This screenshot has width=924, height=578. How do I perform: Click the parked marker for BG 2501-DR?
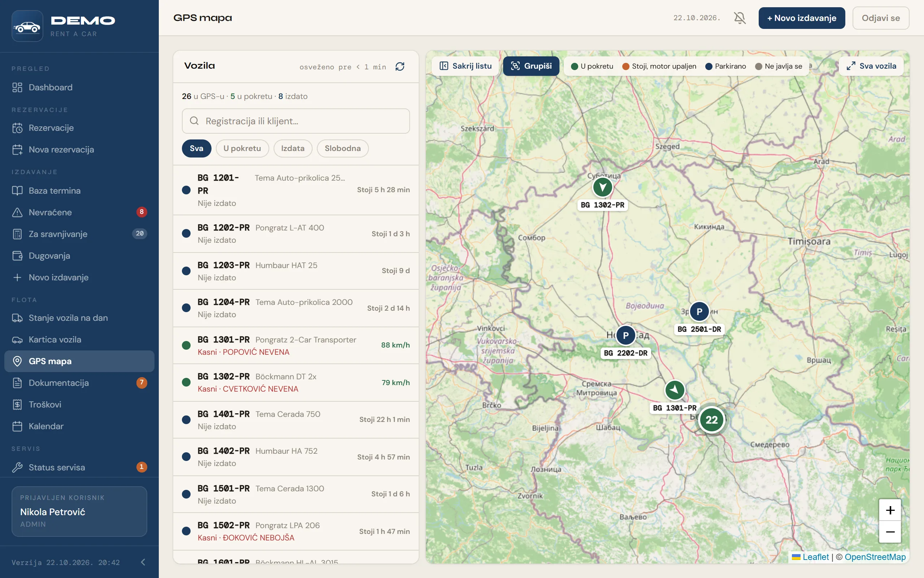[x=699, y=311]
